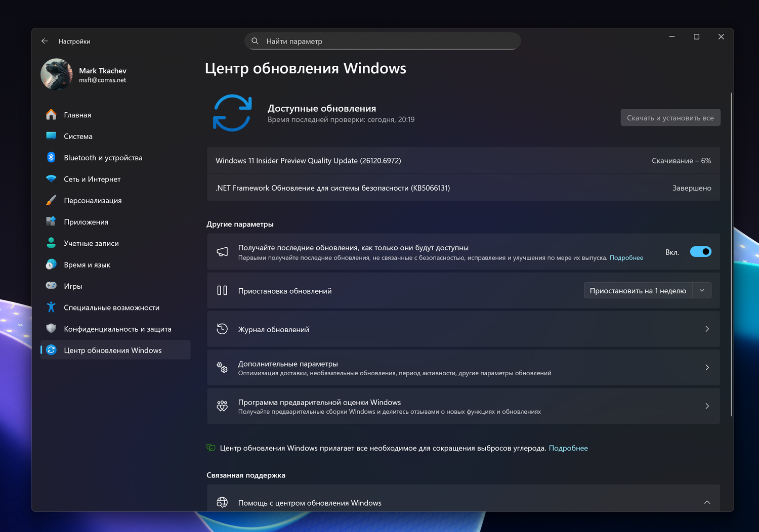Open Персонализация settings

[x=115, y=200]
